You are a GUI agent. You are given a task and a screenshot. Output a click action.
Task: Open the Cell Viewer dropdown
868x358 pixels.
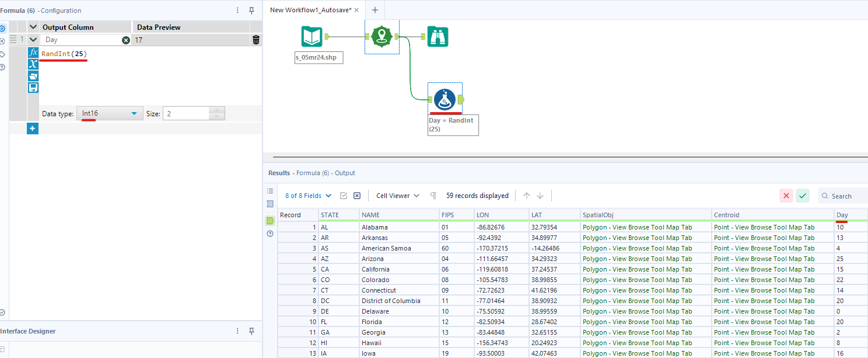pyautogui.click(x=398, y=196)
